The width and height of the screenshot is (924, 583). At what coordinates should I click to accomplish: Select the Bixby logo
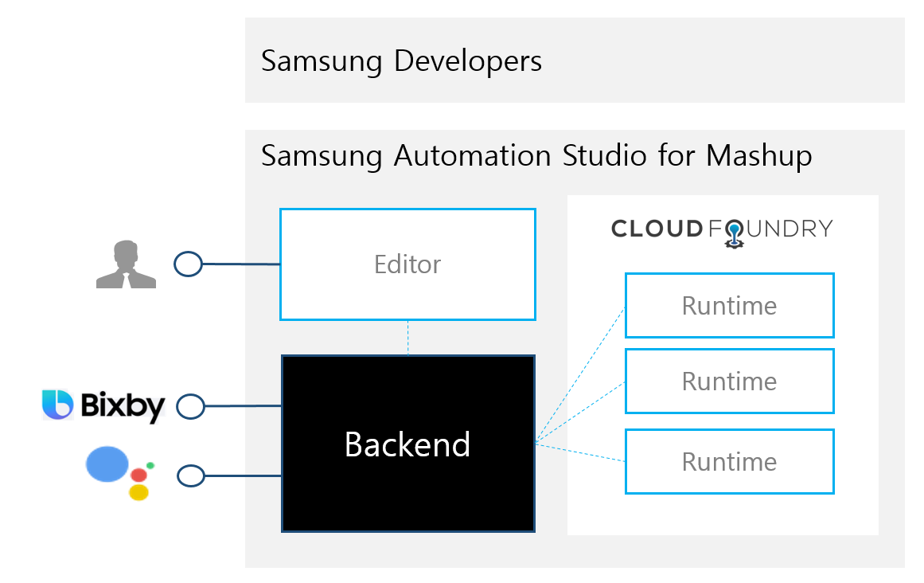point(103,405)
